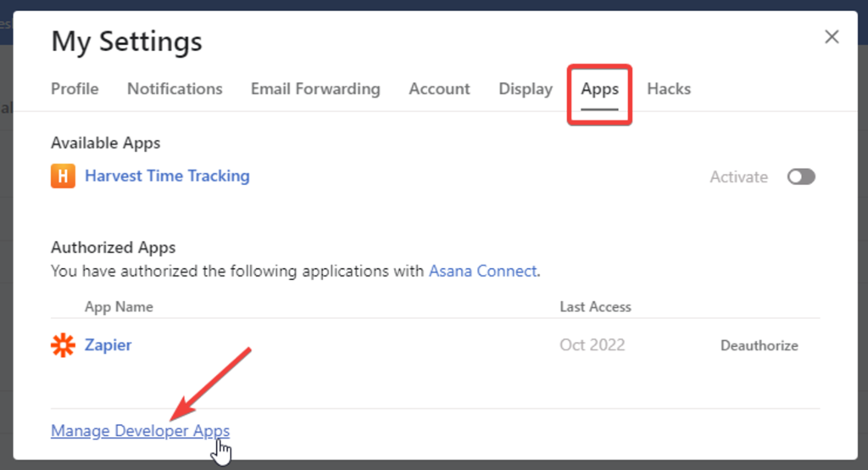868x470 pixels.
Task: Click the Harvest orange app icon
Action: pyautogui.click(x=63, y=176)
